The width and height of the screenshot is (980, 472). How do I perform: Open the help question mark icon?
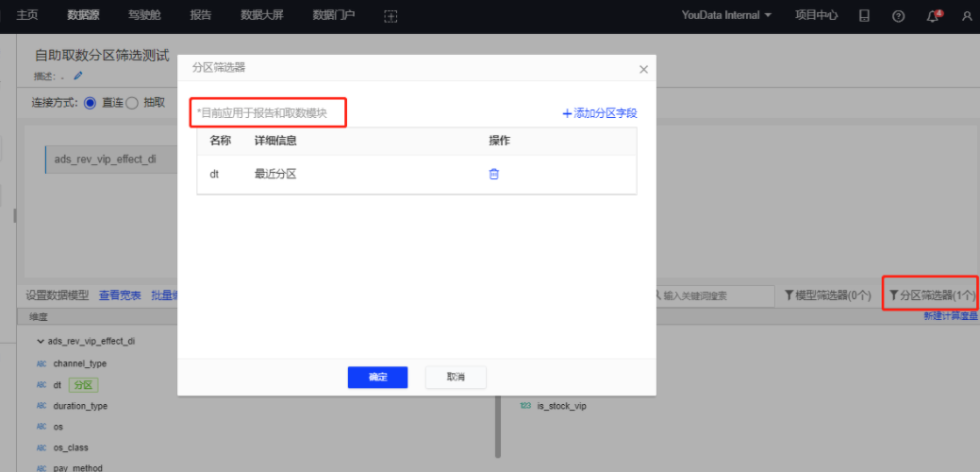[898, 16]
